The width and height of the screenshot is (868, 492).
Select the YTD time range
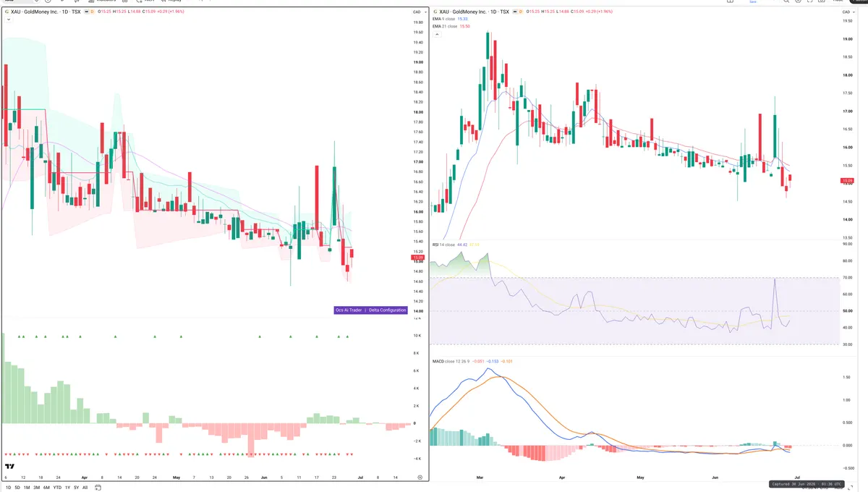pos(57,488)
